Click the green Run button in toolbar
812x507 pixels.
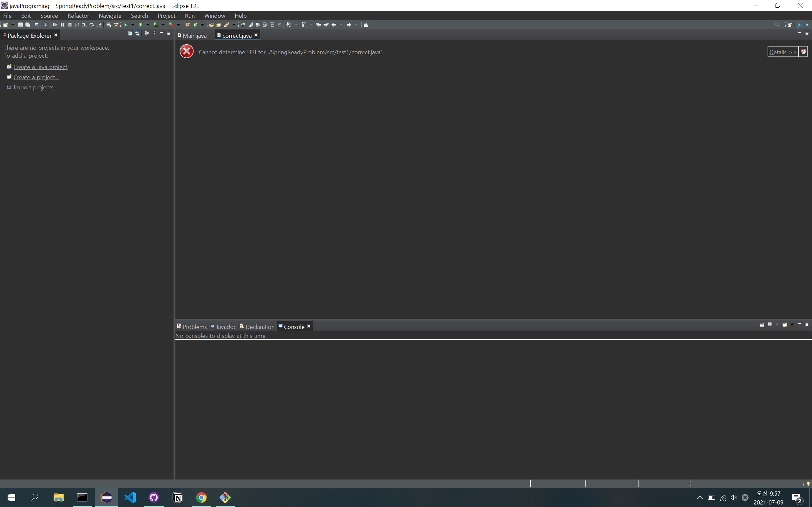point(141,25)
